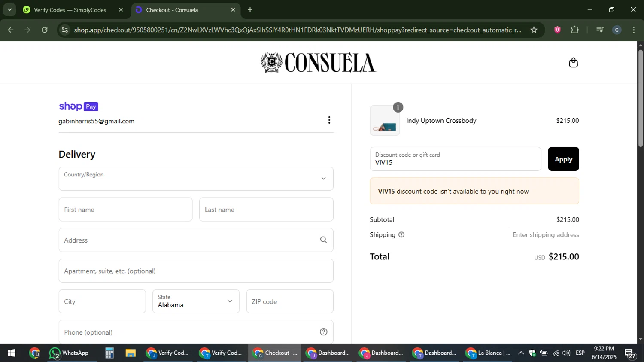644x362 pixels.
Task: Open a new browser tab
Action: pos(250,10)
